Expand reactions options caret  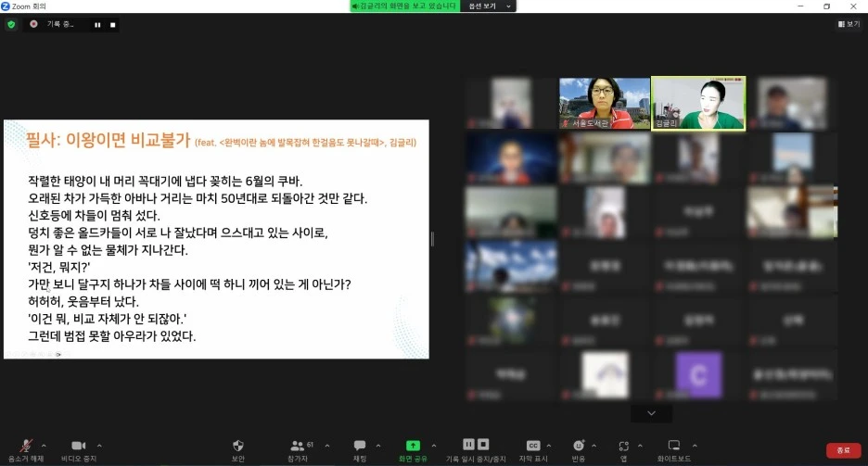(594, 446)
